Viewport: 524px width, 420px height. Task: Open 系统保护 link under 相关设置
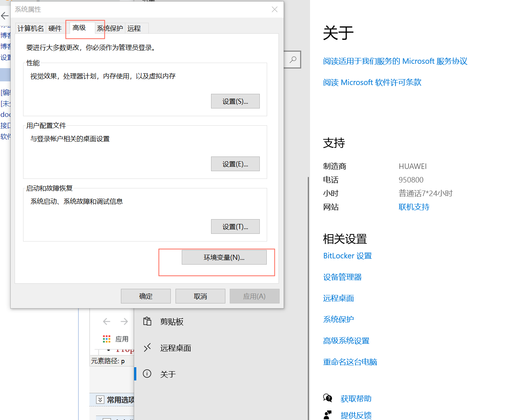pyautogui.click(x=338, y=320)
